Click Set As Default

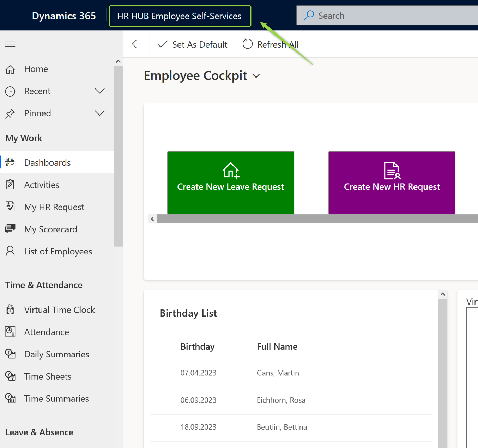[192, 44]
